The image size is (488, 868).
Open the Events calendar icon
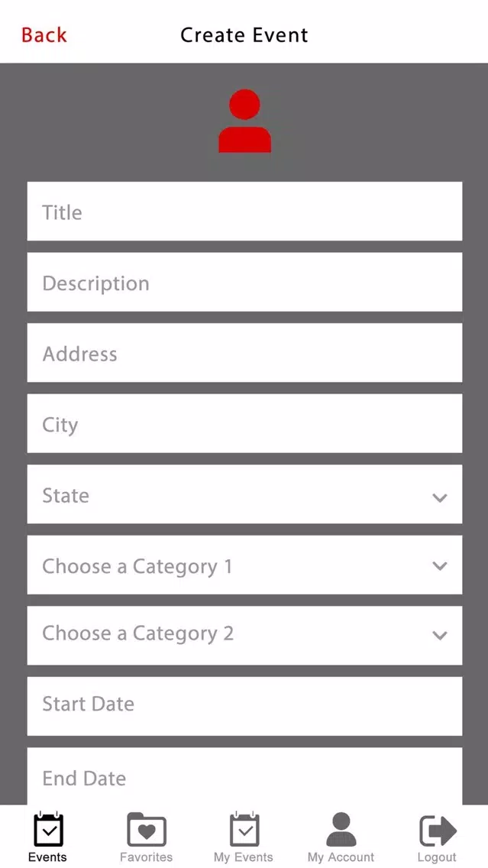point(48,829)
